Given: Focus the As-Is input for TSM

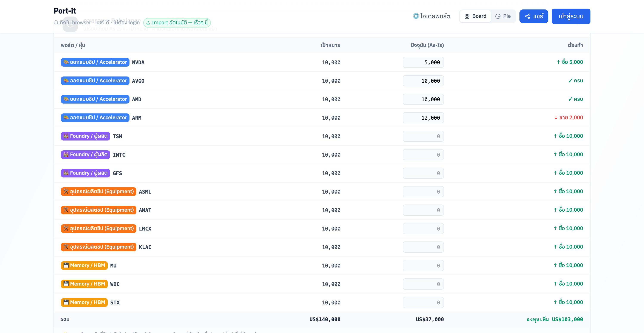Looking at the screenshot, I should point(423,136).
